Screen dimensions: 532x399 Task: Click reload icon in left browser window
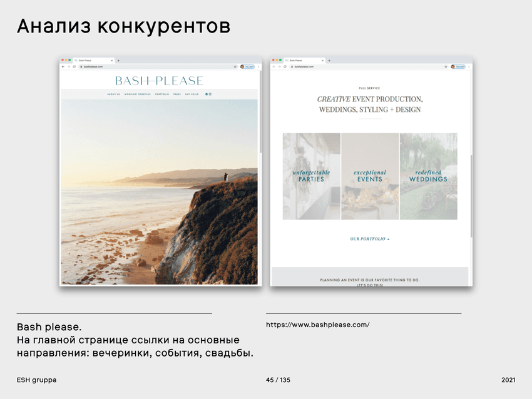point(74,66)
